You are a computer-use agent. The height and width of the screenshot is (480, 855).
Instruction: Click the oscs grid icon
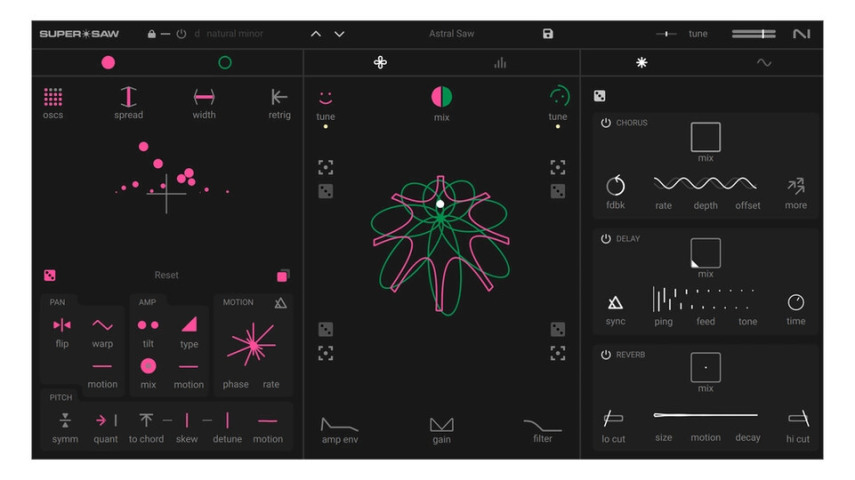(x=53, y=97)
